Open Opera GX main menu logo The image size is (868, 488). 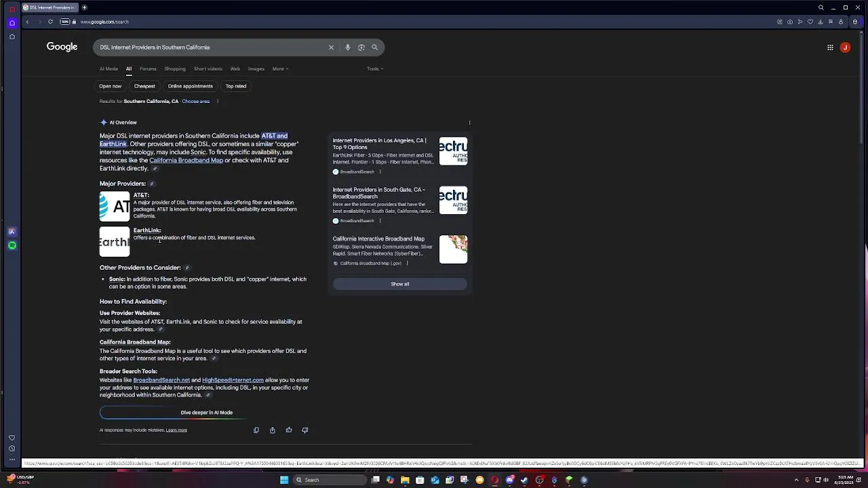(x=12, y=8)
